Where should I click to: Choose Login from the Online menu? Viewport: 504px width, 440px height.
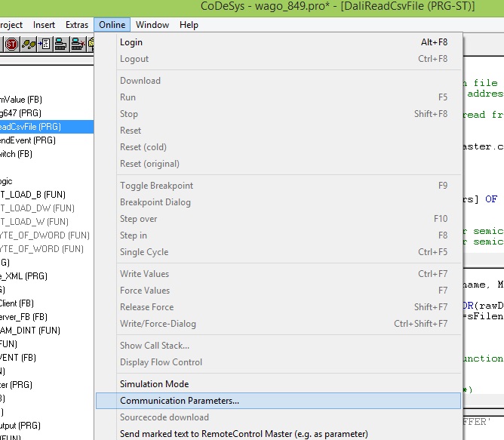pos(278,42)
